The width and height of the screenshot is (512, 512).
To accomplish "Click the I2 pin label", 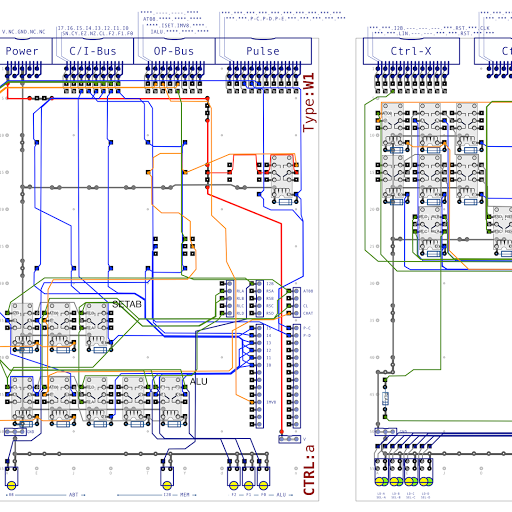I will (269, 350).
